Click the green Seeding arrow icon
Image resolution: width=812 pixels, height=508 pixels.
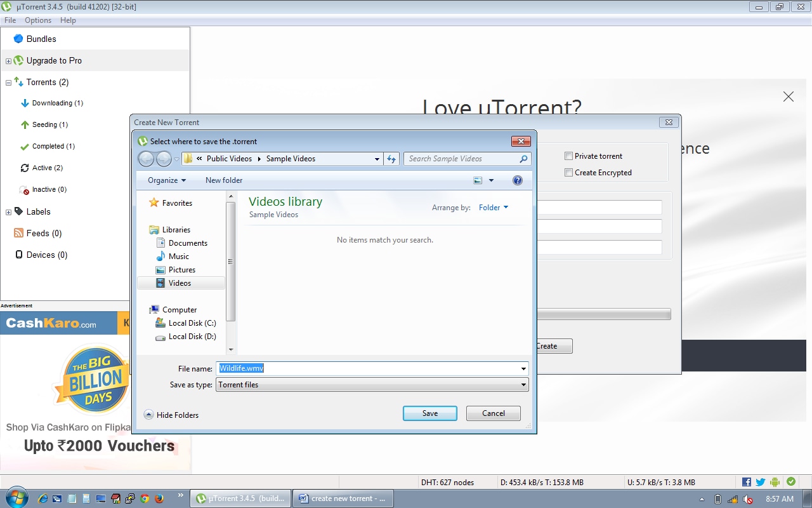click(25, 124)
